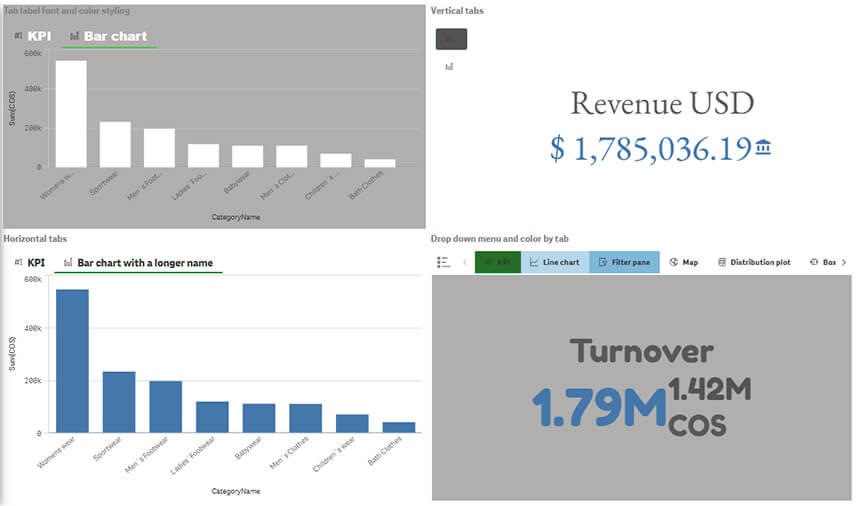
Task: Click the CategoryName label under grey chart
Action: pos(236,217)
